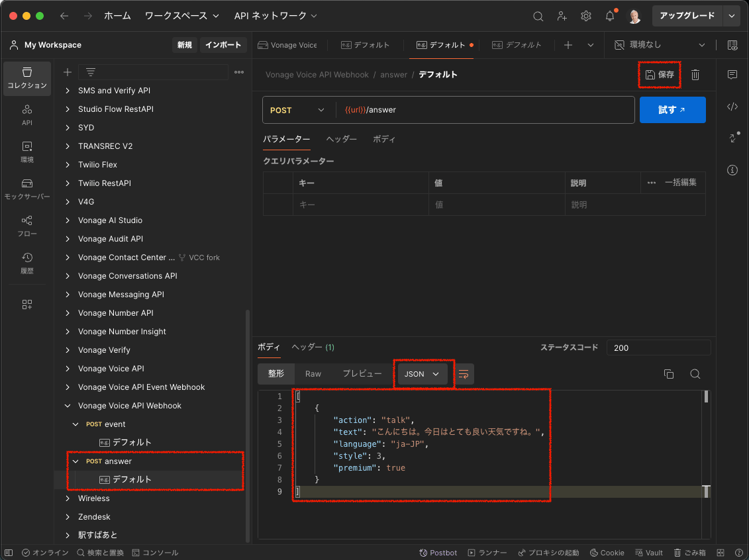Open the ワークスペース menu in the top bar
The width and height of the screenshot is (749, 560).
177,15
